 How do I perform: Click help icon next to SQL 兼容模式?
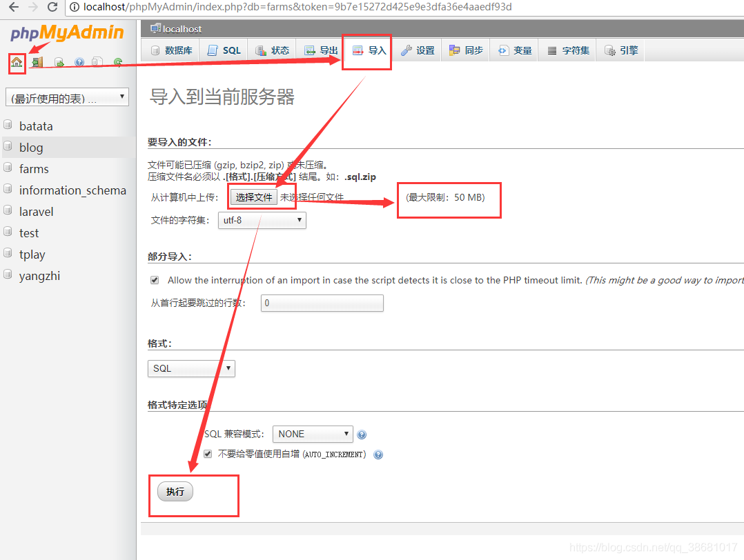click(x=362, y=434)
